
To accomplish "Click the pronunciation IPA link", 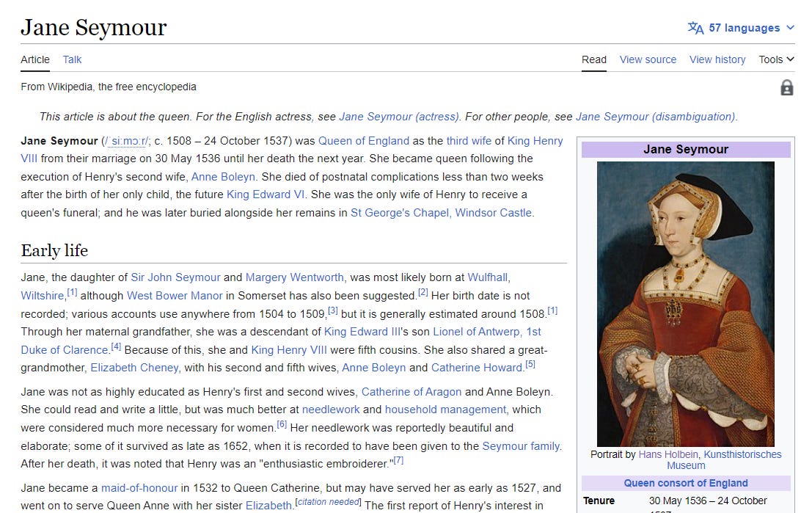I will (x=126, y=141).
